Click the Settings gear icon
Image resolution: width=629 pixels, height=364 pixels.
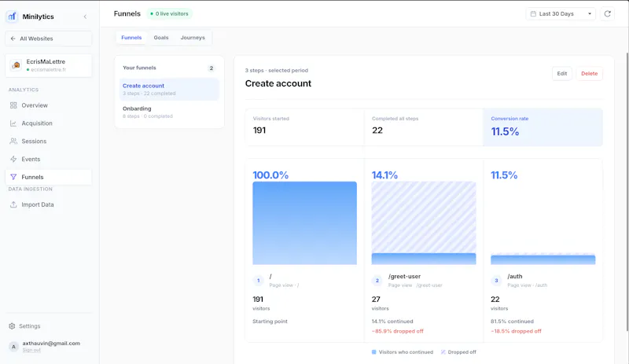12,326
